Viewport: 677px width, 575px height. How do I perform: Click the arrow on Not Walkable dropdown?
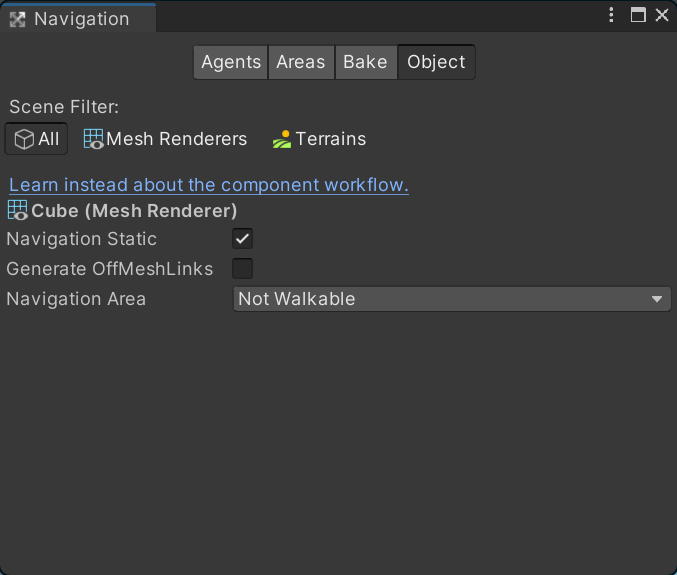[657, 299]
